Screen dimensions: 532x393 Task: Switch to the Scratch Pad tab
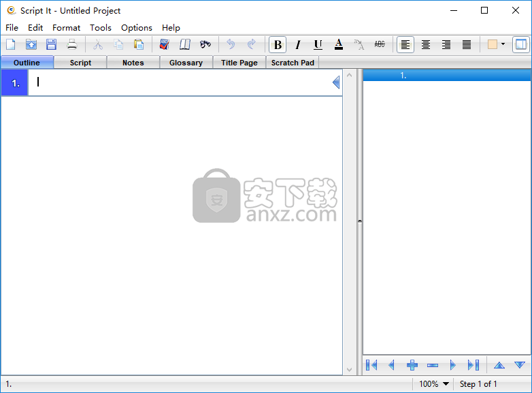[x=293, y=63]
